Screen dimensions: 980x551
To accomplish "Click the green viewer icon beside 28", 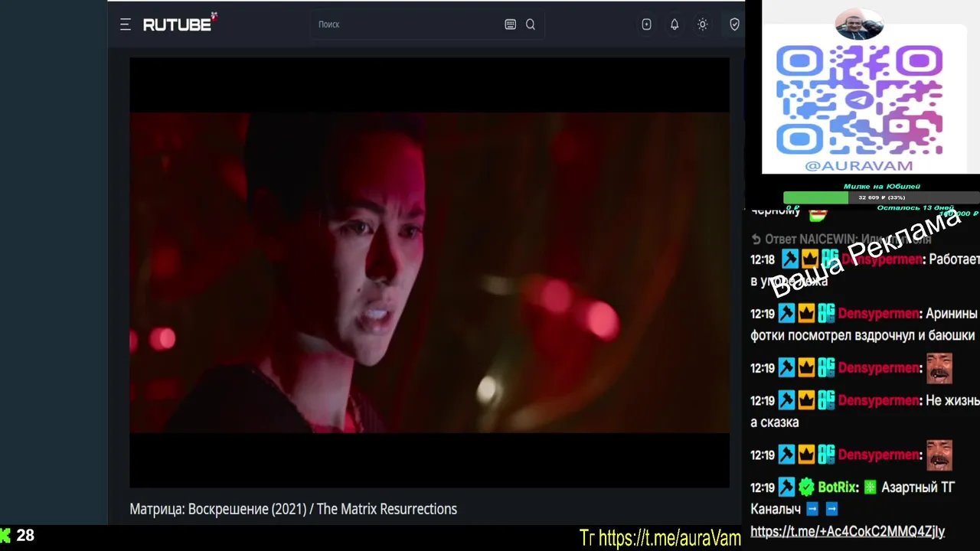I will click(5, 535).
